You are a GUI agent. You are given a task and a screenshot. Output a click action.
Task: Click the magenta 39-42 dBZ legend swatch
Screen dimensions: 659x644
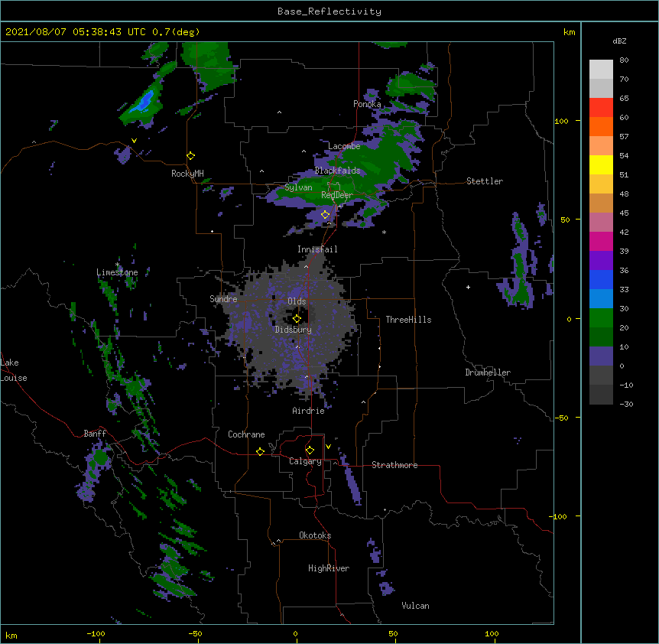[x=601, y=241]
